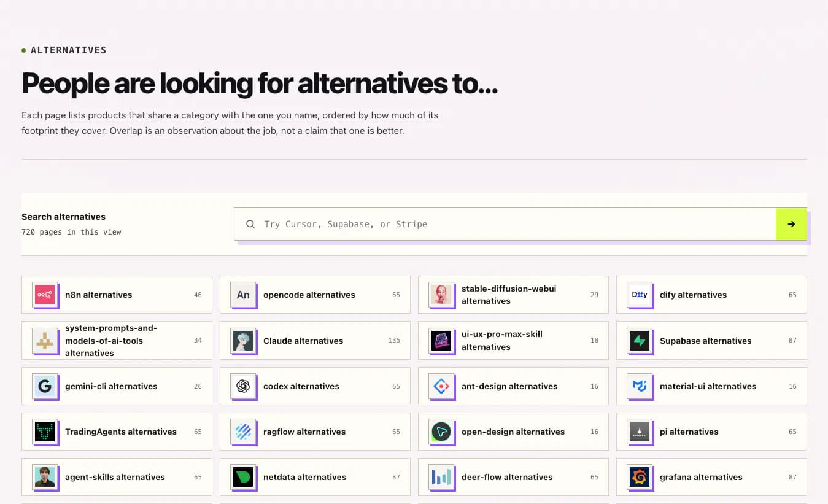Click the deer-flow bar chart icon

441,477
